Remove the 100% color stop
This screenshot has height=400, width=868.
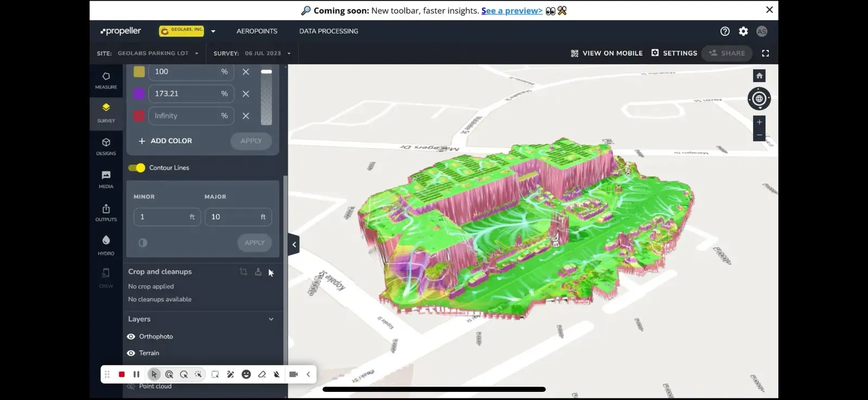pyautogui.click(x=246, y=72)
